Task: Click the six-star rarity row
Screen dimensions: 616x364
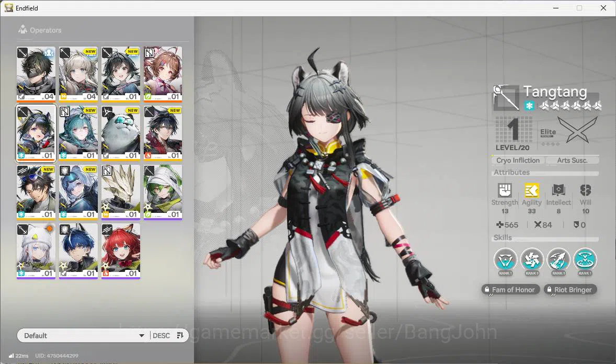Action: [x=570, y=105]
